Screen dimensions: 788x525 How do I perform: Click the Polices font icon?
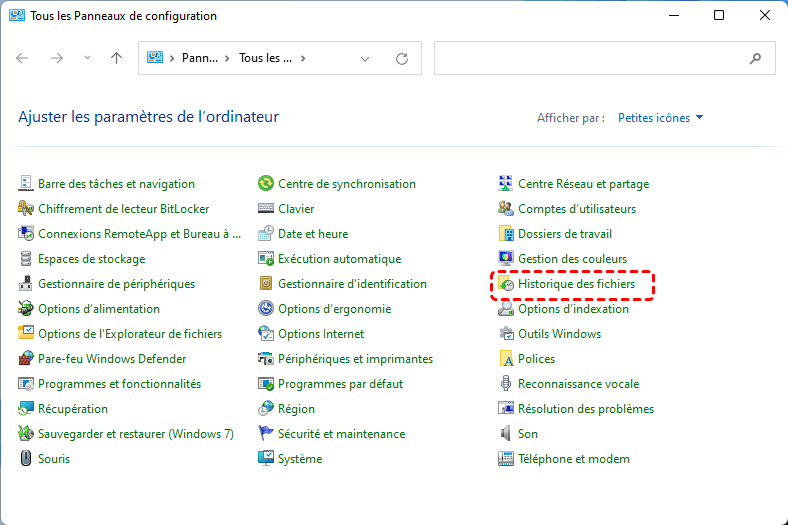[x=506, y=359]
